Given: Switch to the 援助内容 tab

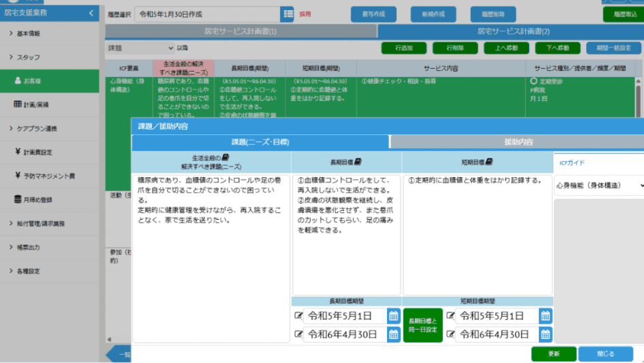Looking at the screenshot, I should pyautogui.click(x=518, y=142).
